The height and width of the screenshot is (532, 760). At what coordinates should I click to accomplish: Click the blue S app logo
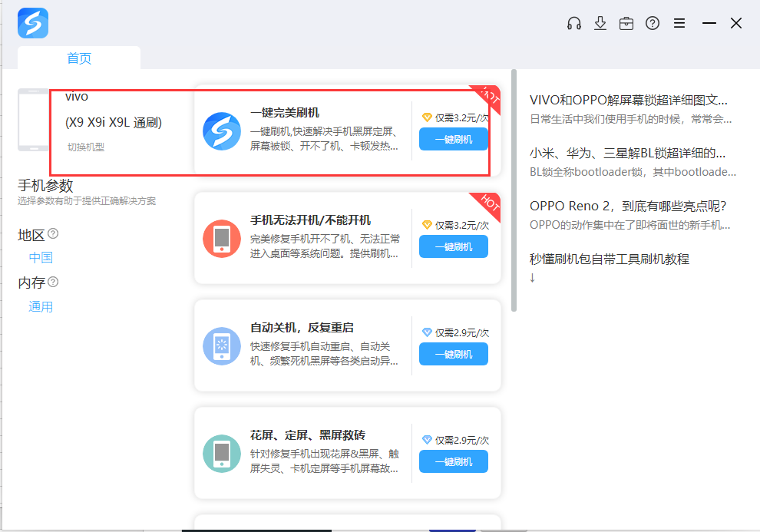(33, 23)
